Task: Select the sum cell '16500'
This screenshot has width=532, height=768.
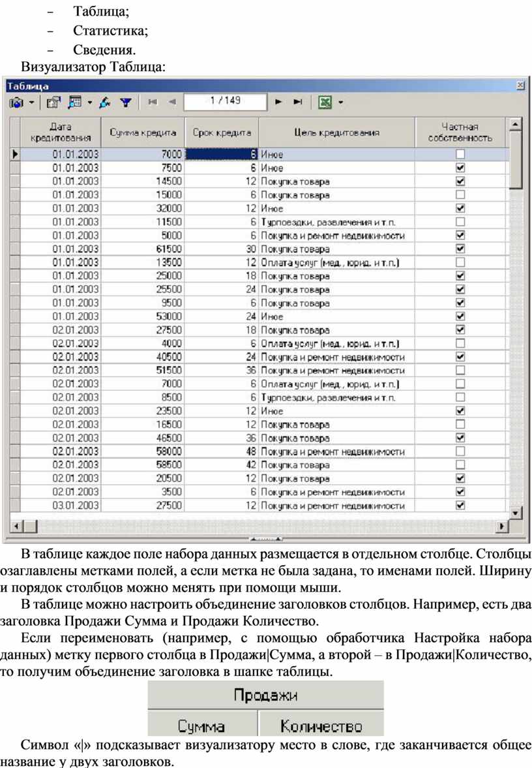Action: coord(143,424)
